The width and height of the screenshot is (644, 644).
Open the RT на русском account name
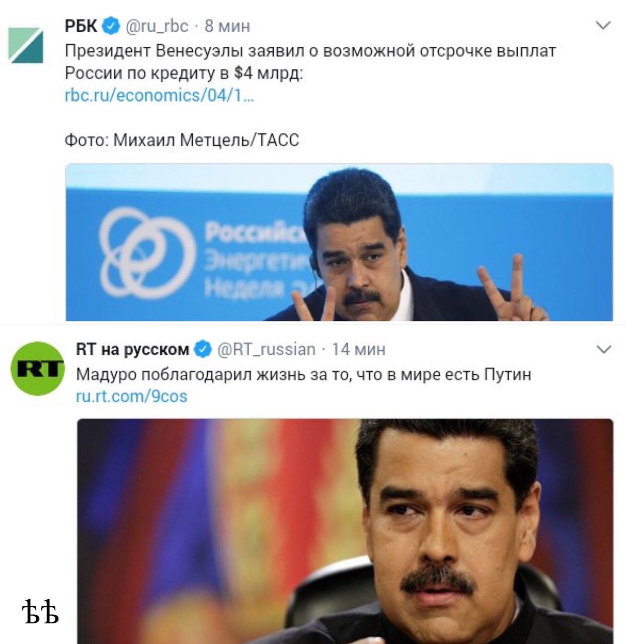(x=133, y=349)
